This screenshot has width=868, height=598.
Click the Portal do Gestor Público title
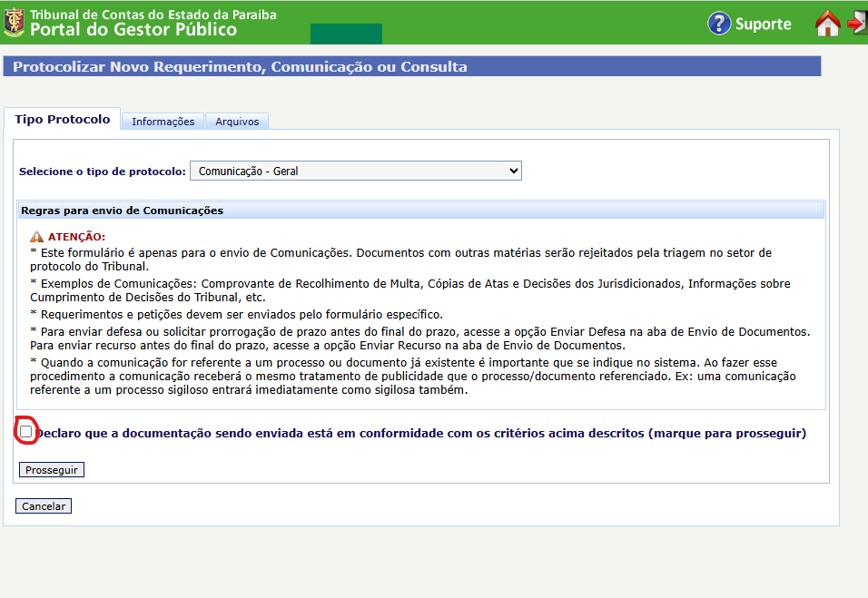coord(133,29)
